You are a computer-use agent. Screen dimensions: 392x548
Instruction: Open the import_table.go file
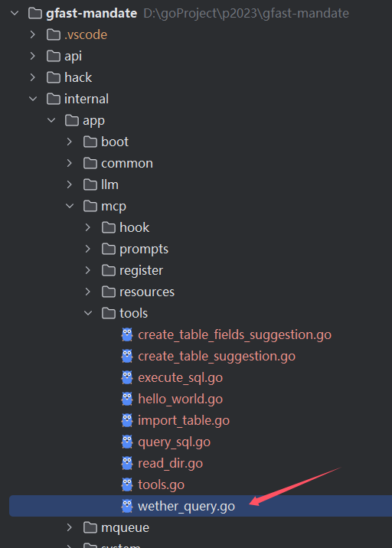click(184, 420)
